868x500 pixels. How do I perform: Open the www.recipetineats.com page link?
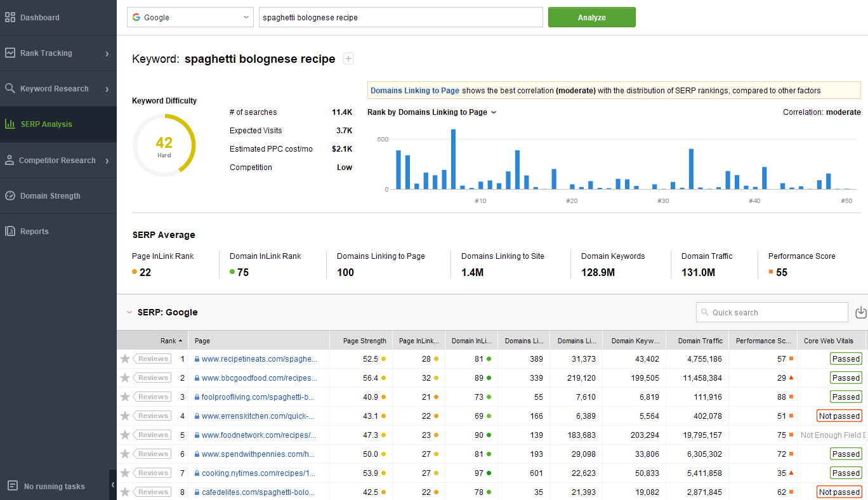click(259, 359)
